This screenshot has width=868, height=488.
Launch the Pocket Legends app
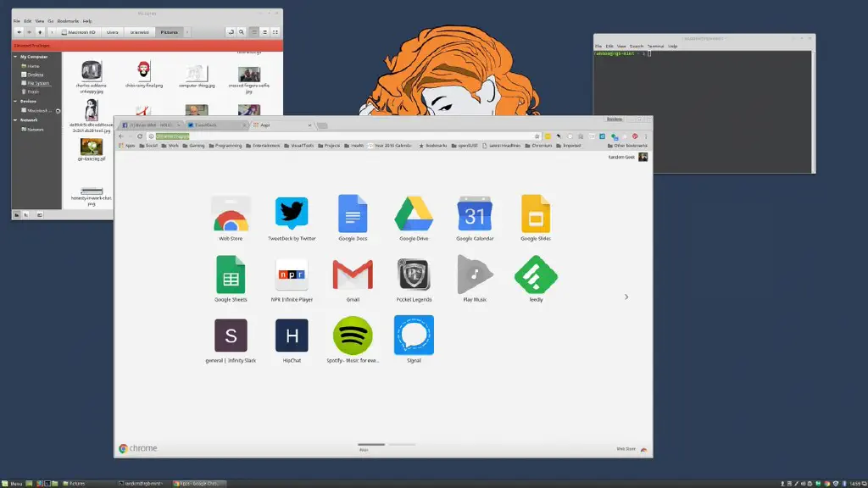pyautogui.click(x=414, y=279)
